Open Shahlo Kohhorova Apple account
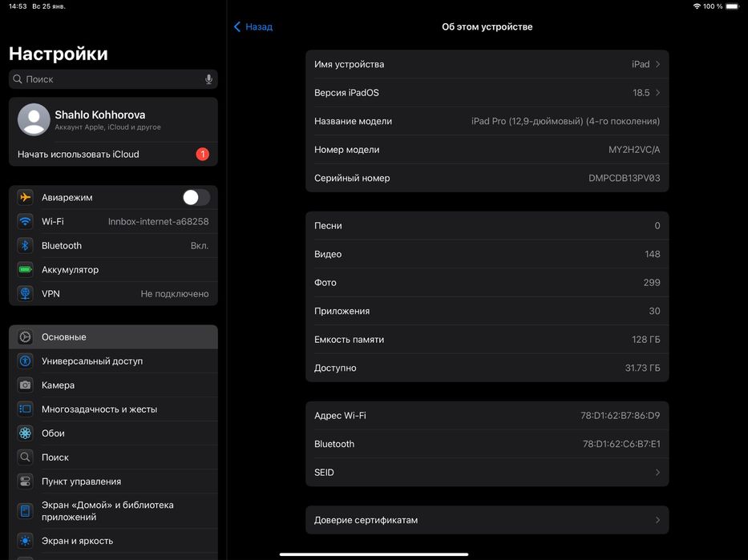748x560 pixels. click(113, 119)
